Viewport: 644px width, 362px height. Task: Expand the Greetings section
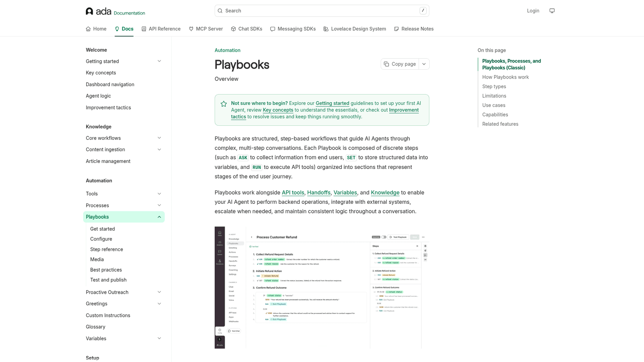pos(159,304)
